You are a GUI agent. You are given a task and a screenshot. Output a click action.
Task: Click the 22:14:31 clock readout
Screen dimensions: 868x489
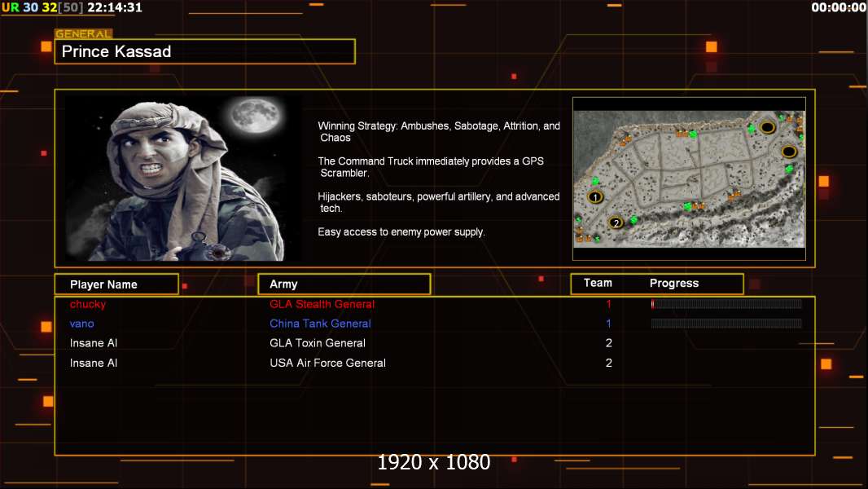(x=115, y=8)
